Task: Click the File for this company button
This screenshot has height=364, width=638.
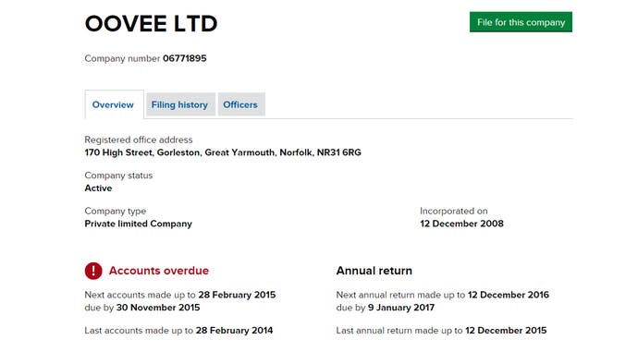Action: pos(521,22)
